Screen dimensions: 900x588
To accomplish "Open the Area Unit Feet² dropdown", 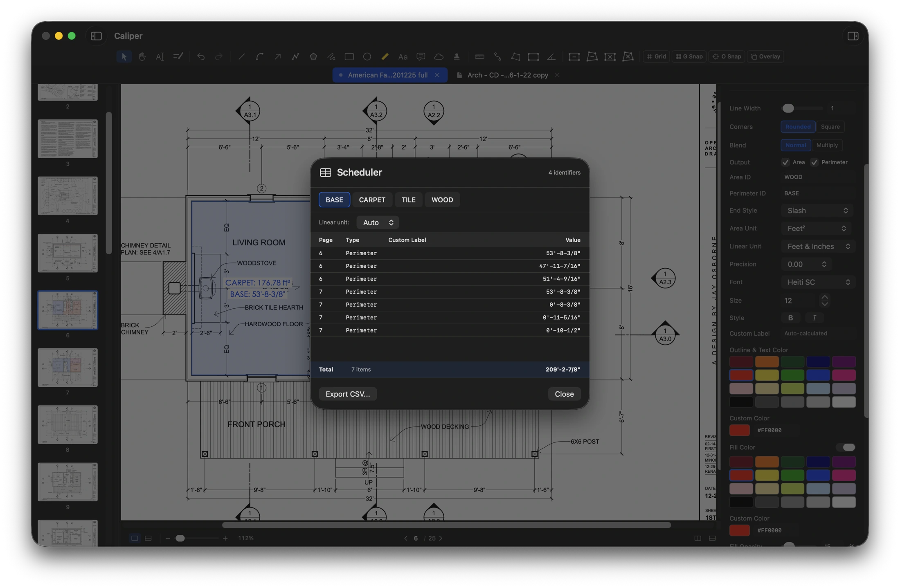I will (816, 229).
